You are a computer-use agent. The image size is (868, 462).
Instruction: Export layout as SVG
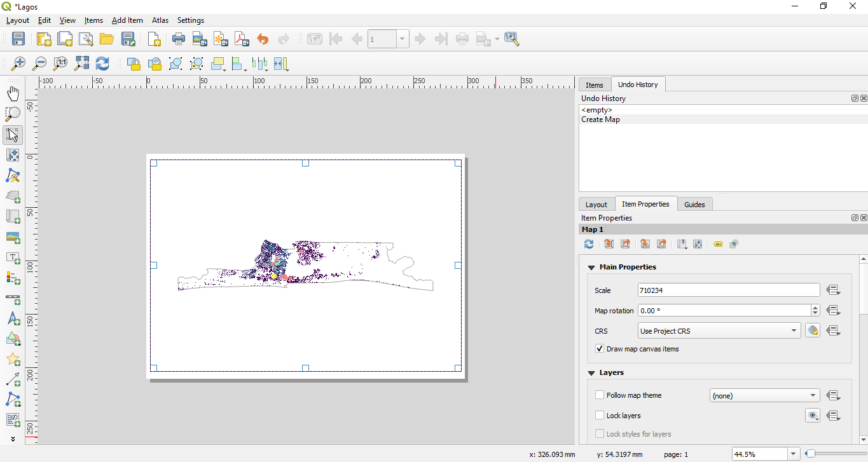click(221, 39)
